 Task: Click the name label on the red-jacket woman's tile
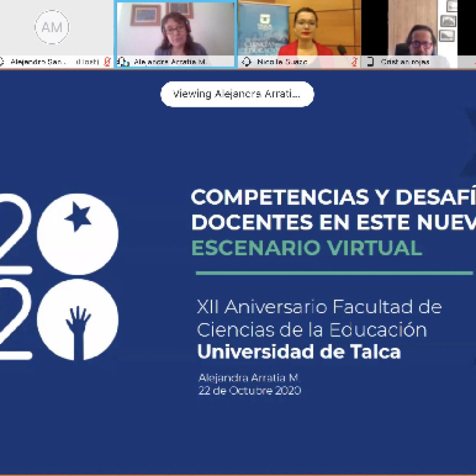pyautogui.click(x=282, y=62)
